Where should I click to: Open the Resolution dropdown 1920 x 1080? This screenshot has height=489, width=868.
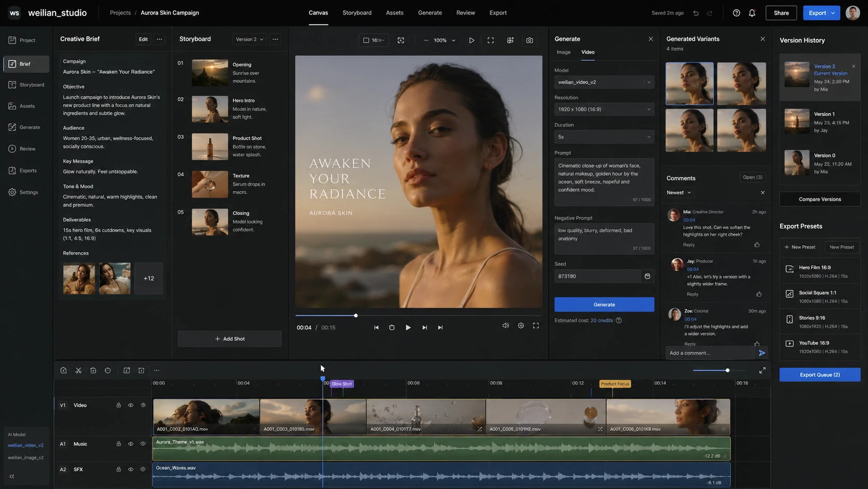[x=604, y=109]
